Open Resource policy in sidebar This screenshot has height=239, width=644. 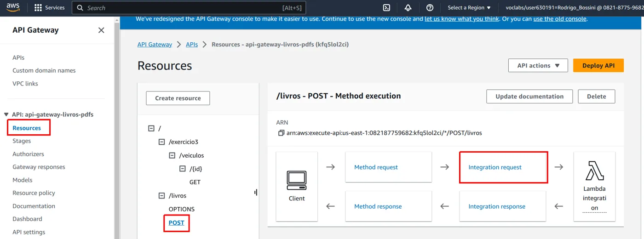34,193
